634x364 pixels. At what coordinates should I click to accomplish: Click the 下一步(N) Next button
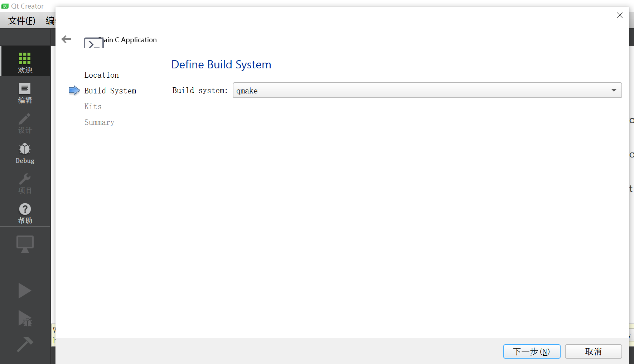coord(532,351)
